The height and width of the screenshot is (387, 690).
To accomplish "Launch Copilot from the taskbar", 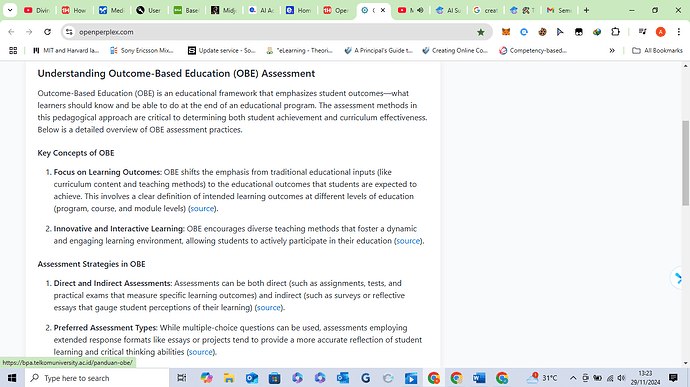I will point(206,378).
